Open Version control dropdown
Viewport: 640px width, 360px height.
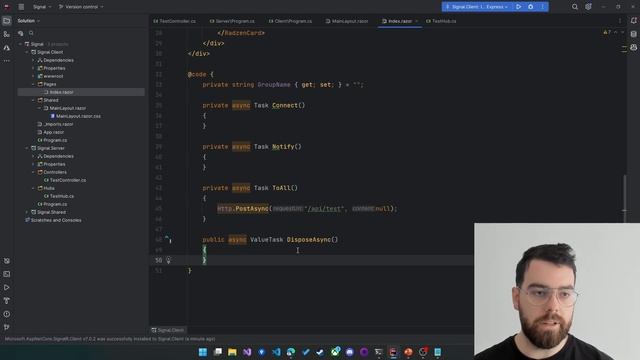[81, 7]
